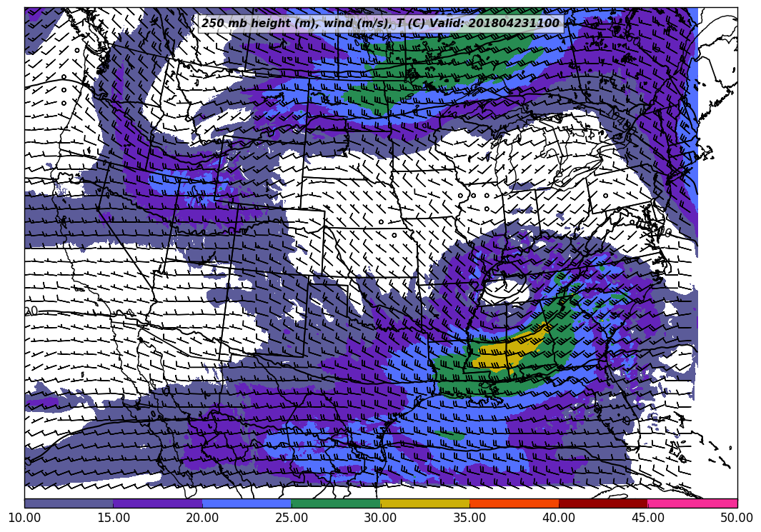Click the "20" contour label at left edge
Screen dimensions: 761x532
31,311
